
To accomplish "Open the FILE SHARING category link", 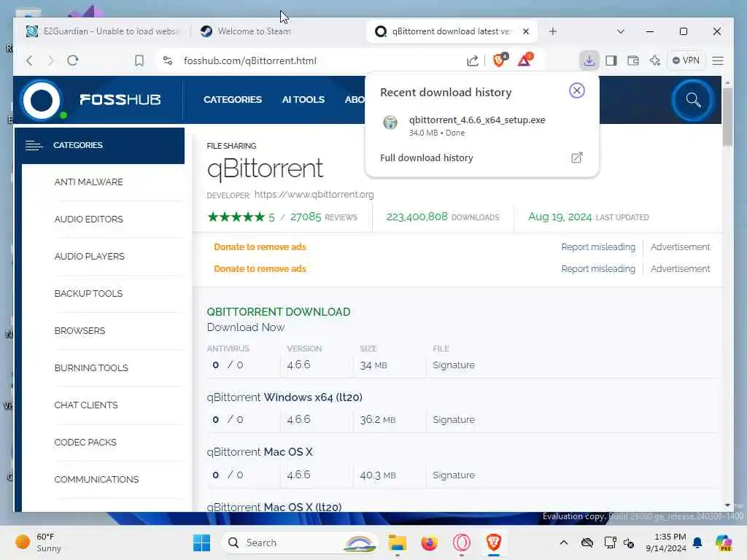I will click(231, 146).
